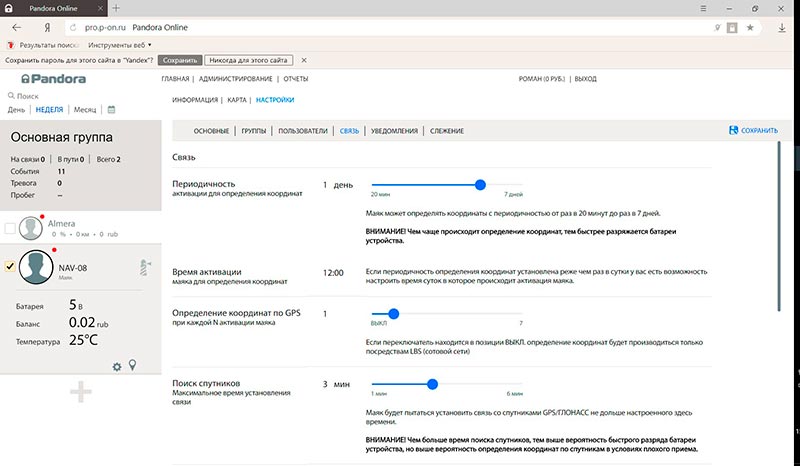Check the Almera device checkbox
800x466 pixels.
[10, 229]
